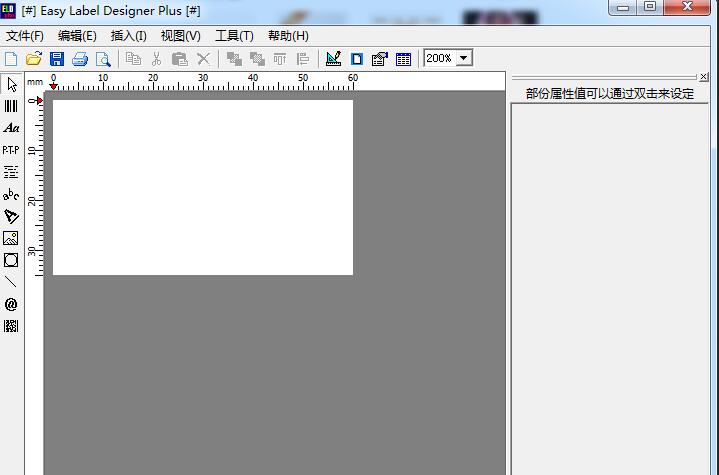Align objects to left icon

point(303,59)
